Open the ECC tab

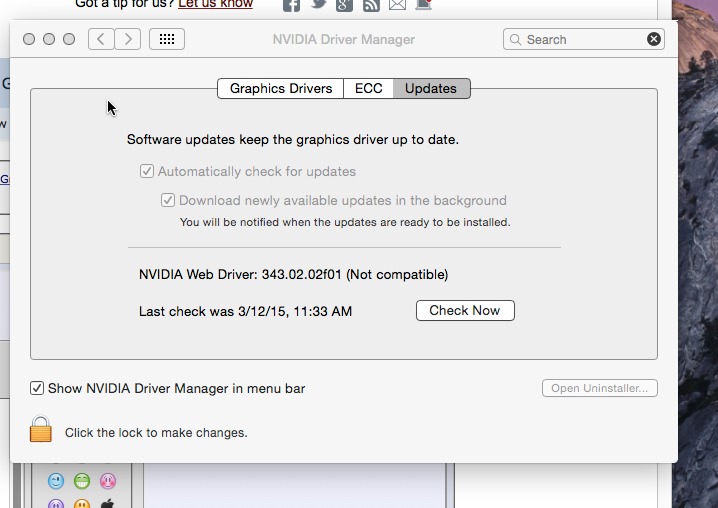coord(368,88)
